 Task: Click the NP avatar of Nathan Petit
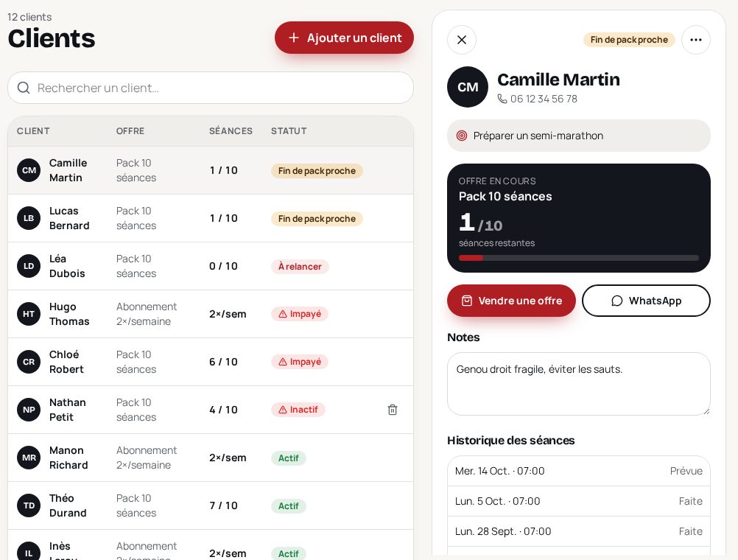coord(29,410)
